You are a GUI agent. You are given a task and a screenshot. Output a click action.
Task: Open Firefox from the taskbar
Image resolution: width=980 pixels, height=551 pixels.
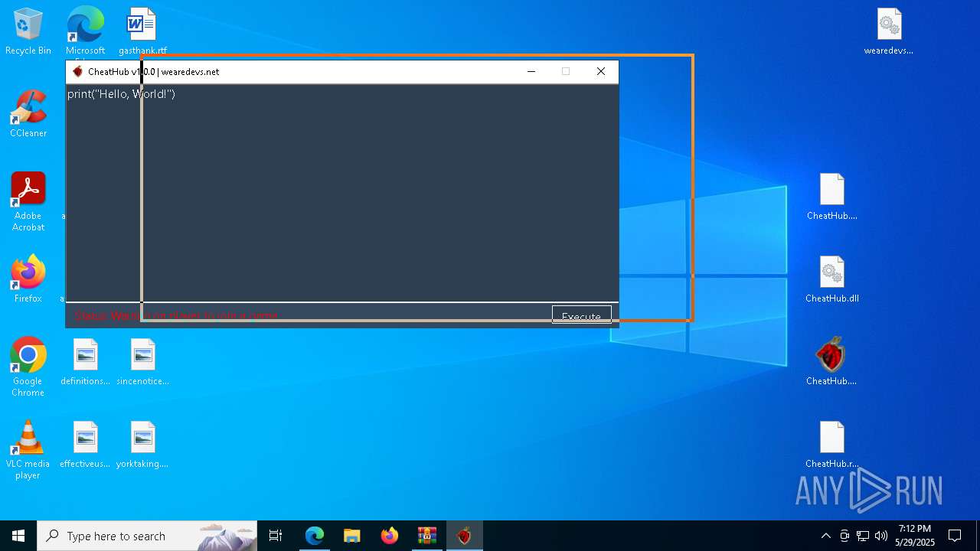[390, 536]
